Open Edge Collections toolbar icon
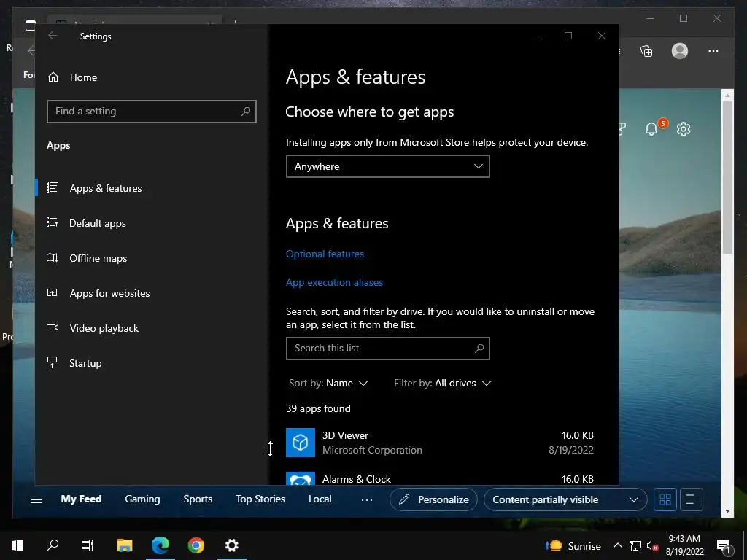This screenshot has width=747, height=560. (646, 51)
